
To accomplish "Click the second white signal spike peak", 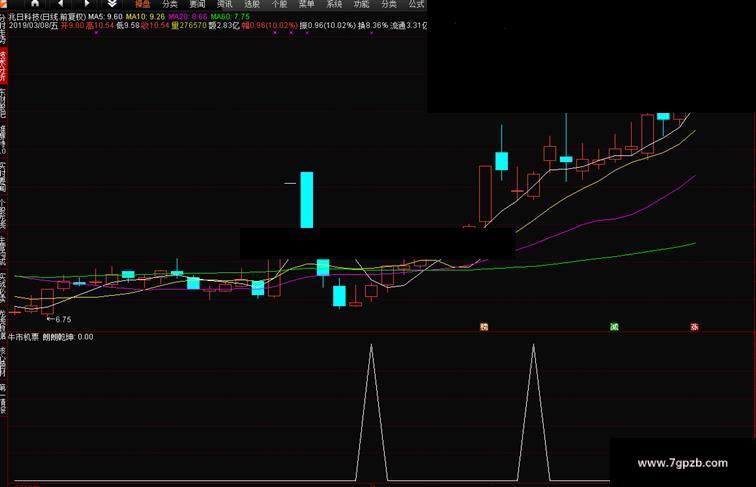I will point(533,345).
